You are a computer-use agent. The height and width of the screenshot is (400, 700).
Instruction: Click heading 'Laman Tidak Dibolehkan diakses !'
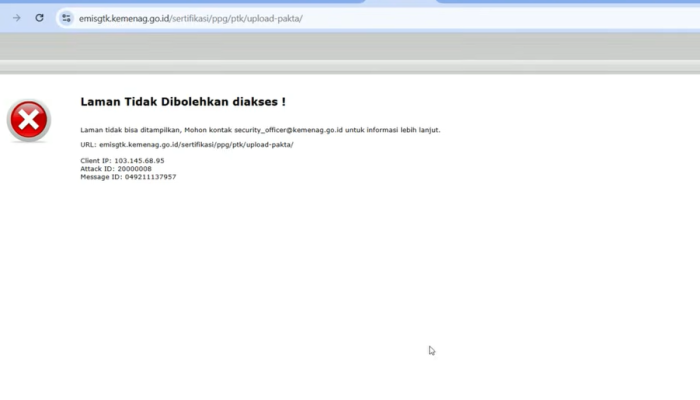coord(183,102)
